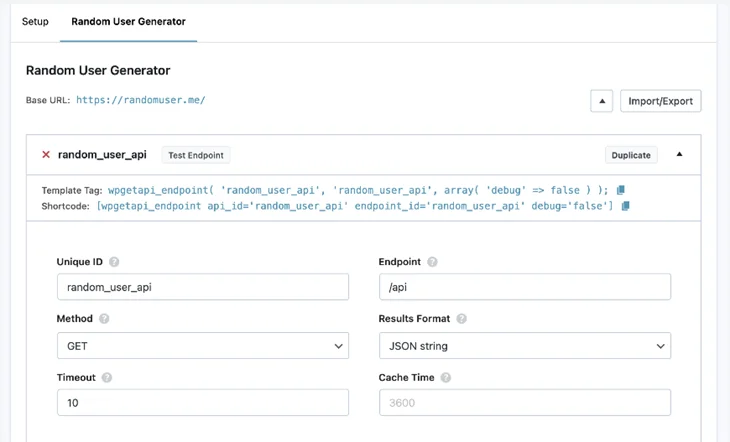The width and height of the screenshot is (730, 442).
Task: Focus the Endpoint /api input field
Action: pos(525,287)
